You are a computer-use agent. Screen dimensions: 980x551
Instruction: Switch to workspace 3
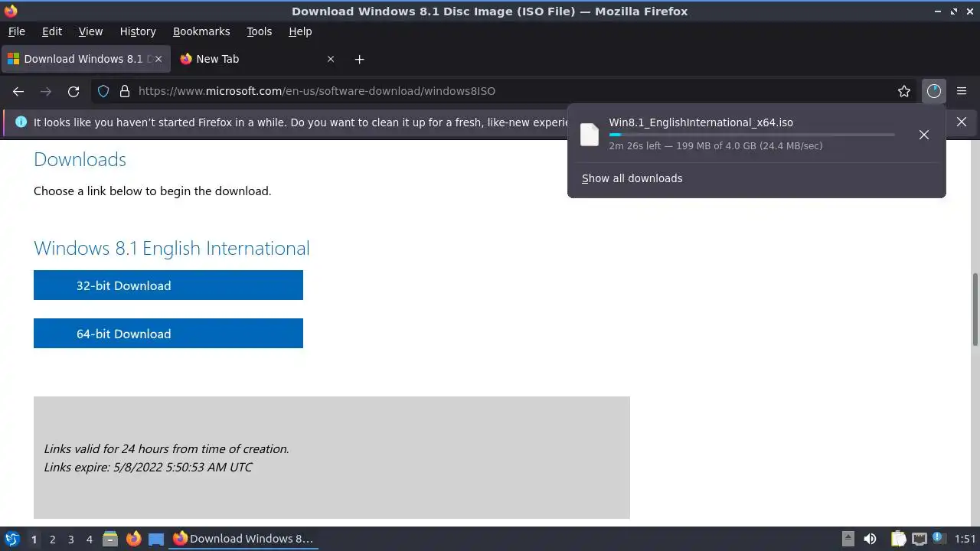[70, 539]
